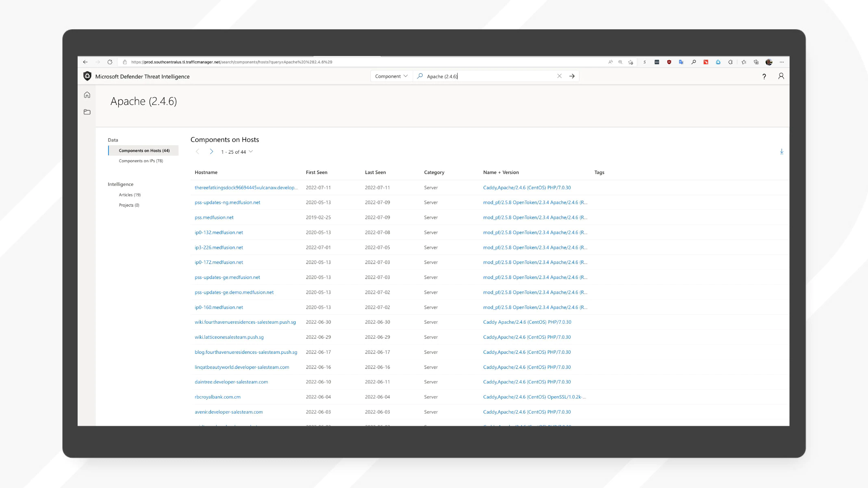The width and height of the screenshot is (868, 488).
Task: Open Help using the question mark icon
Action: point(764,76)
